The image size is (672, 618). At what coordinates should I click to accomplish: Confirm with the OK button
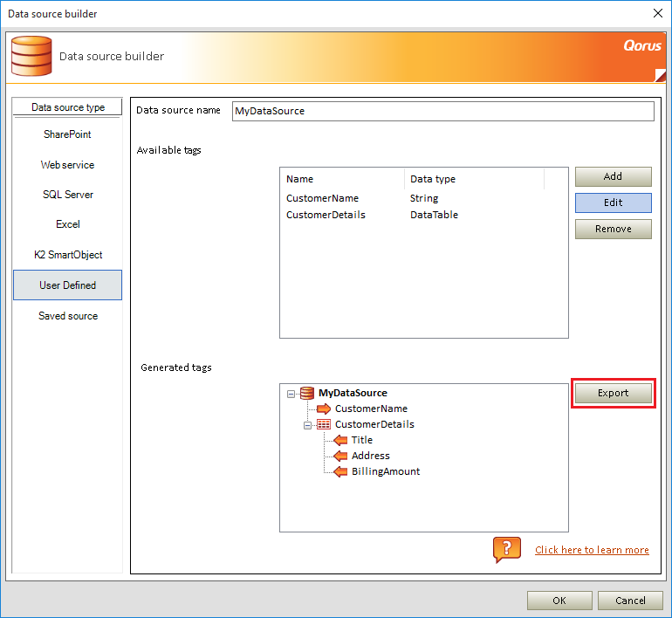click(x=559, y=601)
